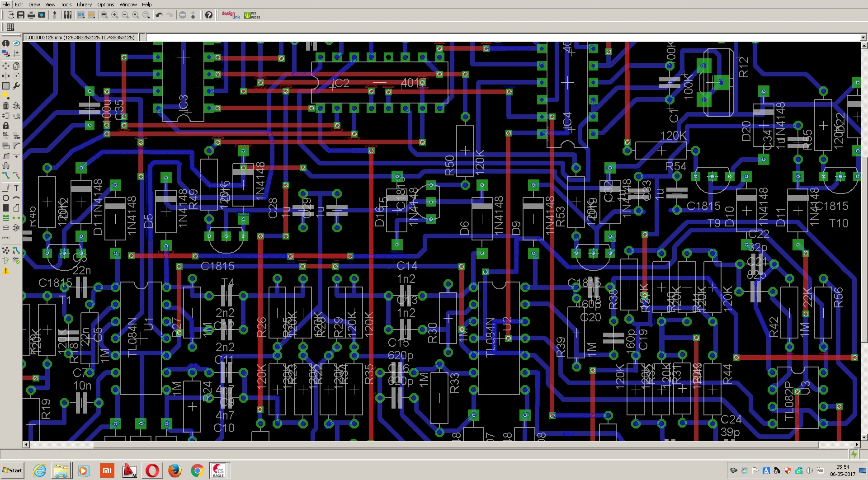The width and height of the screenshot is (868, 480).
Task: Open the help question mark
Action: coord(208,15)
